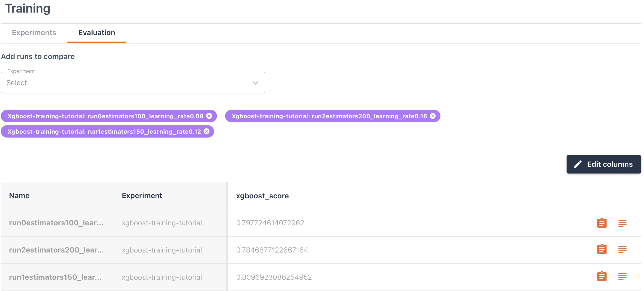Click the Edit columns button

(x=604, y=164)
